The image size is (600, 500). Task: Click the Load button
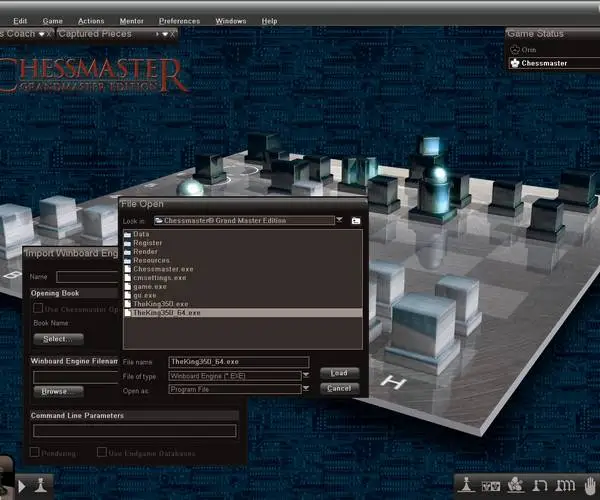click(x=339, y=373)
